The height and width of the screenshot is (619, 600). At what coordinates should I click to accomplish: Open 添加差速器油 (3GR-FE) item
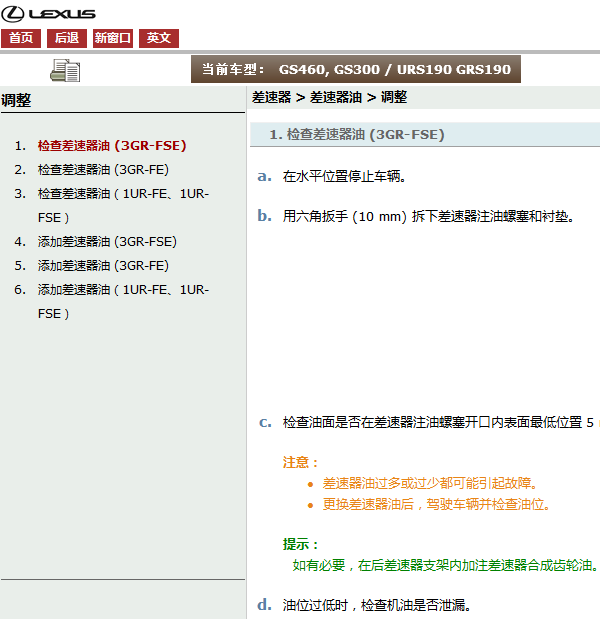coord(103,266)
